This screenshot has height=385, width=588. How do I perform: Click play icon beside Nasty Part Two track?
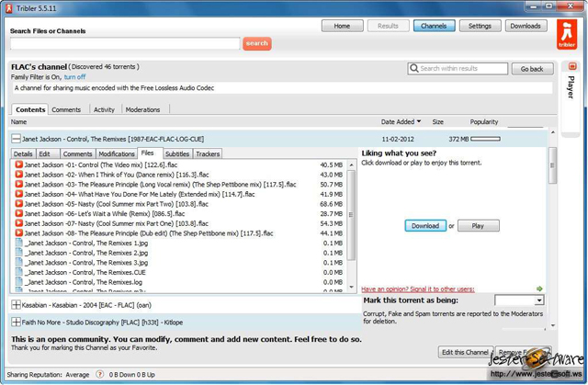pyautogui.click(x=19, y=203)
